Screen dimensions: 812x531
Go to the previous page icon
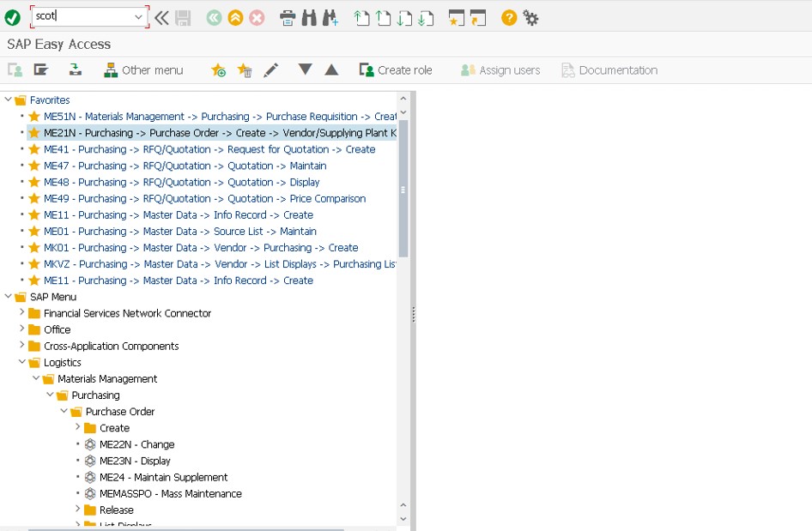[x=383, y=18]
